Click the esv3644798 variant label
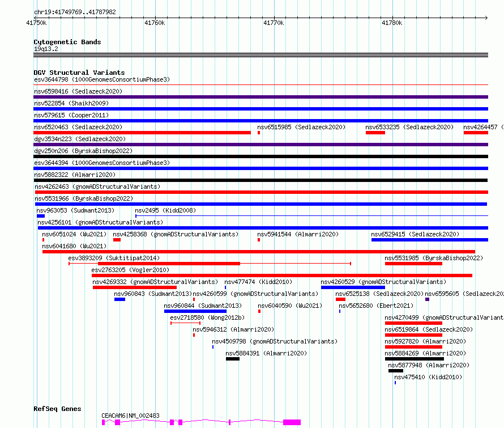Image resolution: width=504 pixels, height=428 pixels. (102, 79)
